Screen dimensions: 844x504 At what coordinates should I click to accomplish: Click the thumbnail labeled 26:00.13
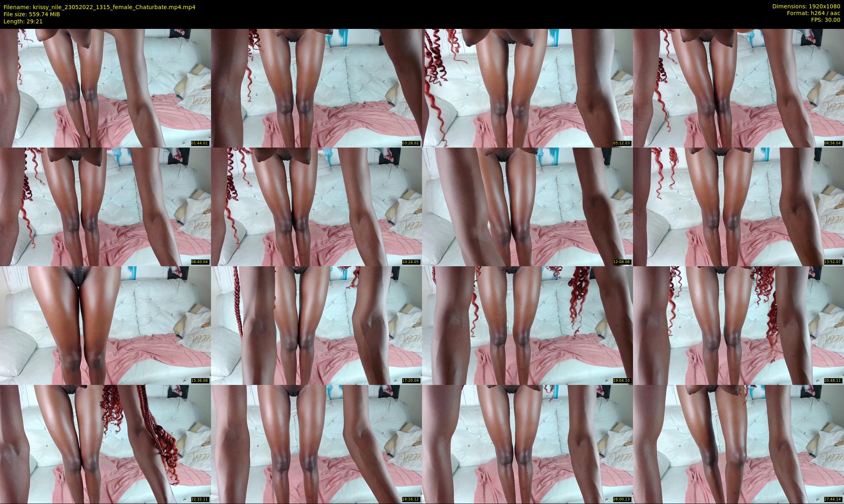[x=527, y=444]
